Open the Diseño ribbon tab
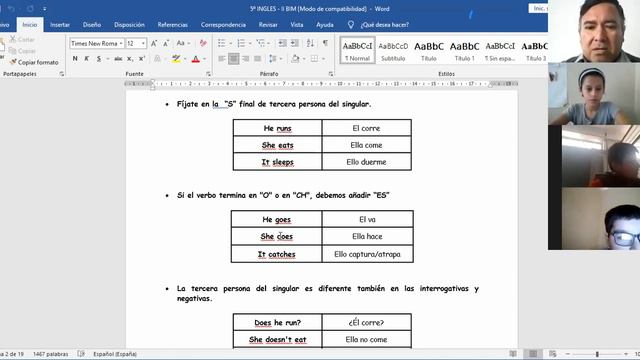The width and height of the screenshot is (640, 360). 92,24
